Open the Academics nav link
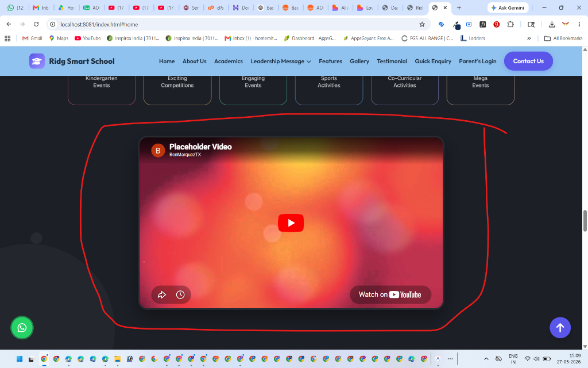 tap(229, 61)
